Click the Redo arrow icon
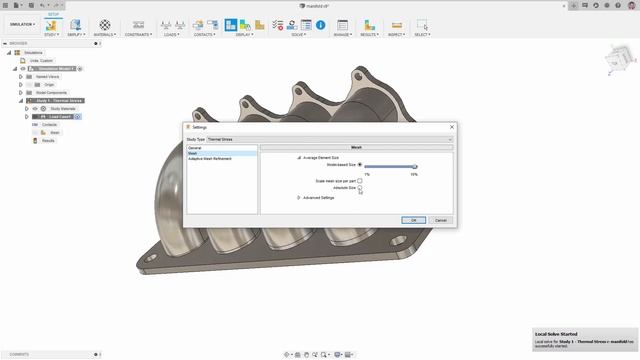 point(56,6)
